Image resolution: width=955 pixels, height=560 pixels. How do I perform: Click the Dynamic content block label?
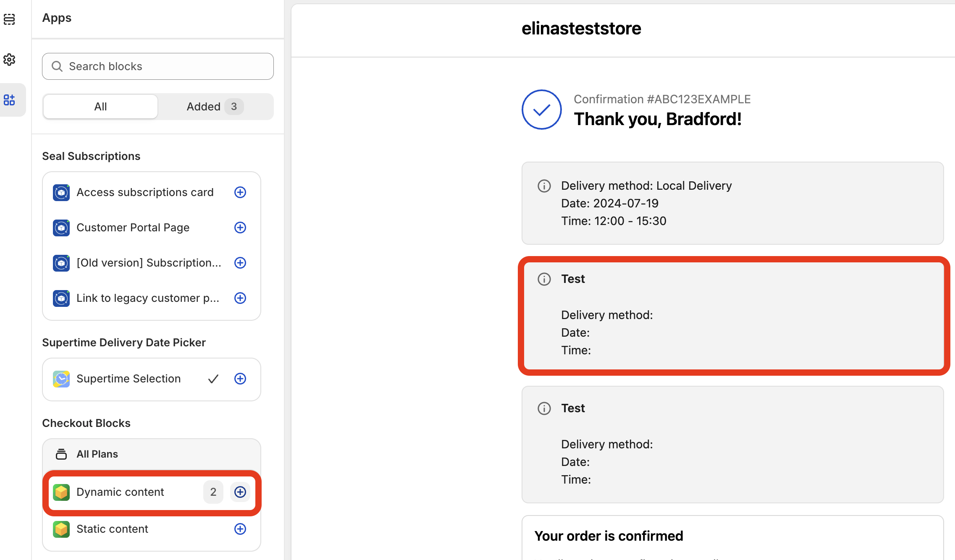click(x=120, y=492)
